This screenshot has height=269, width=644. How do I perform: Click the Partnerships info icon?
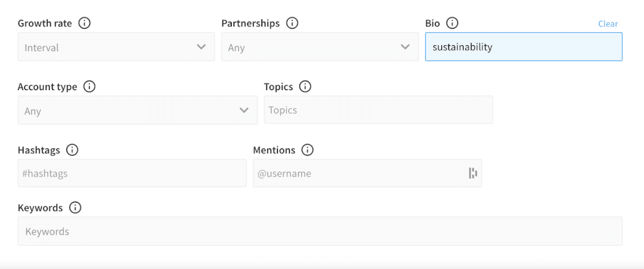292,23
